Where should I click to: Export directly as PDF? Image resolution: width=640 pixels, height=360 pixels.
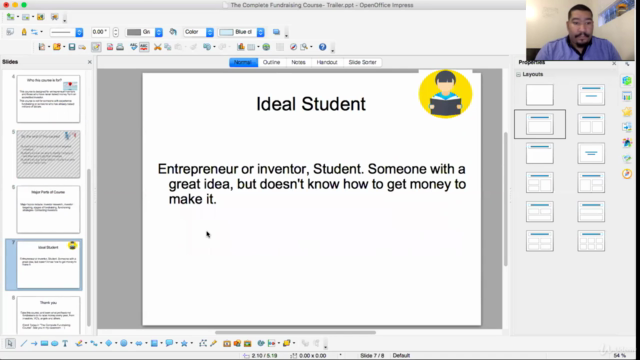(110, 47)
